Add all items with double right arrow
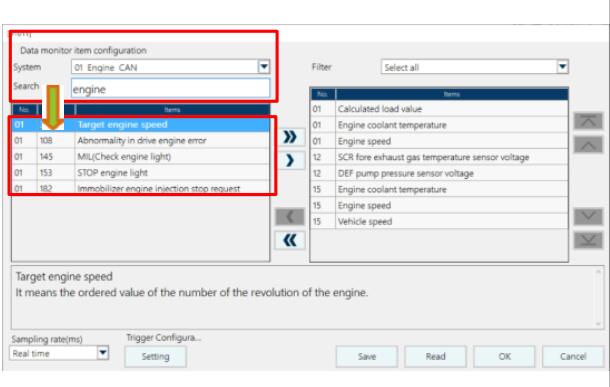 tap(290, 137)
